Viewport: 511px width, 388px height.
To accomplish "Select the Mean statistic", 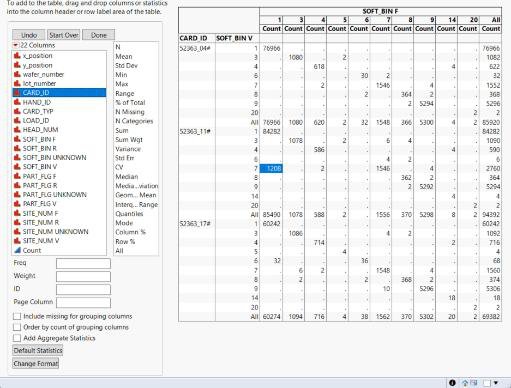I will [124, 56].
